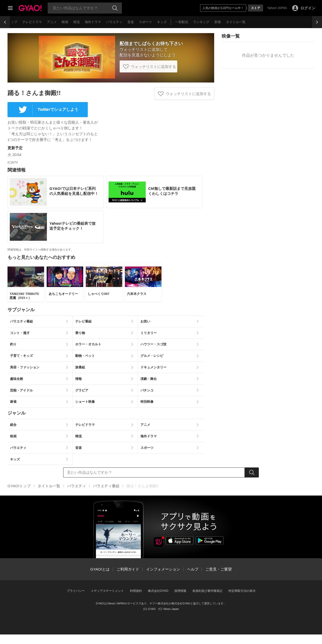Open the Google Play download badge
The image size is (322, 644).
210,540
